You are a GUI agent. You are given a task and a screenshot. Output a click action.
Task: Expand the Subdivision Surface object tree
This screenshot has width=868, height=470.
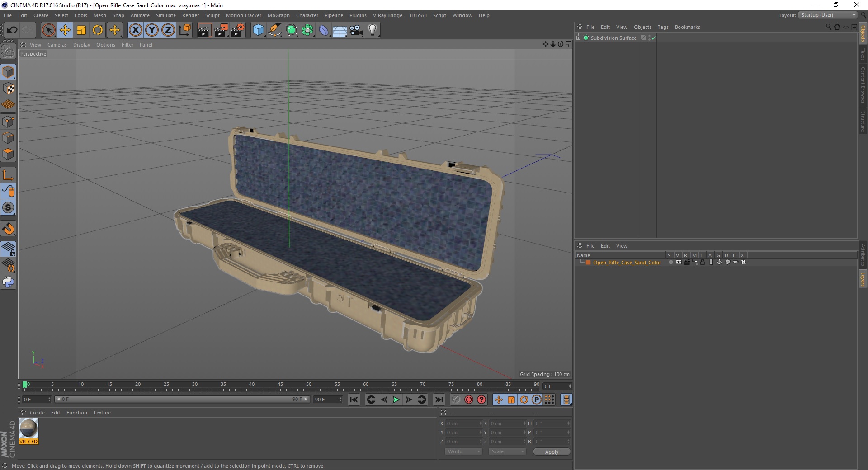pyautogui.click(x=578, y=38)
